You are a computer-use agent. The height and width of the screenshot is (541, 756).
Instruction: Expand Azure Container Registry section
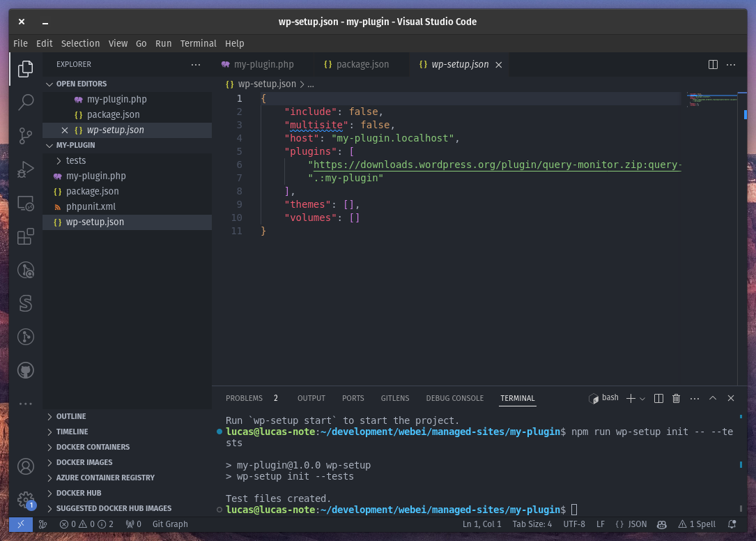click(128, 478)
